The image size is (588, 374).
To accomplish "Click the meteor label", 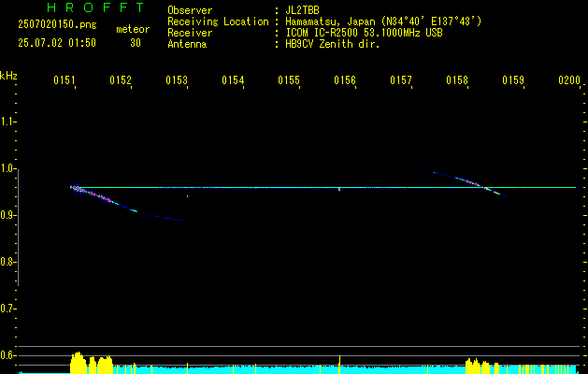I will [133, 29].
